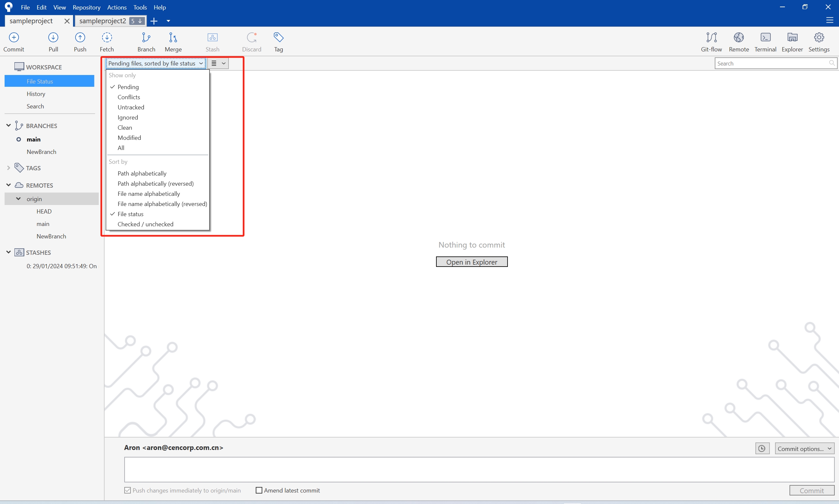This screenshot has height=504, width=839.
Task: Open the Merge tool
Action: coord(173,38)
